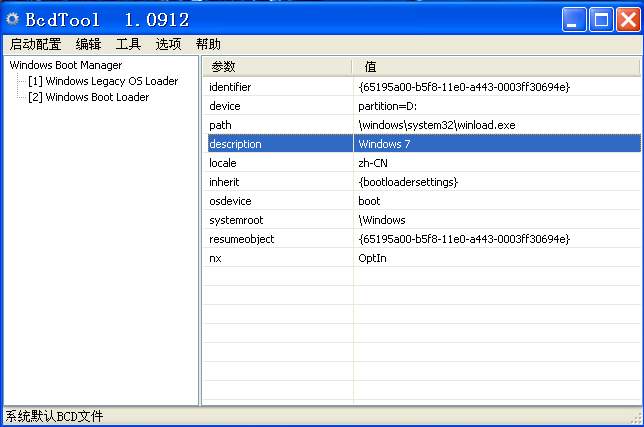This screenshot has height=427, width=644.
Task: Click the {bootloadersettings} value
Action: pyautogui.click(x=408, y=182)
